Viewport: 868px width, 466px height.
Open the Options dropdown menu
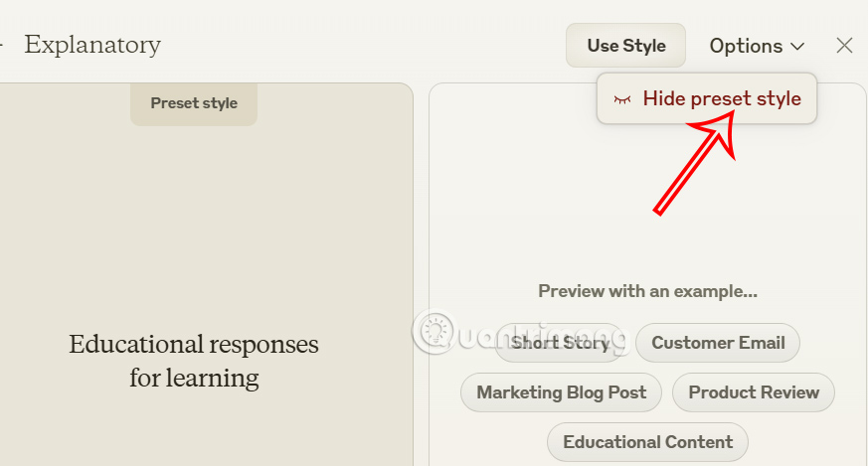coord(756,46)
